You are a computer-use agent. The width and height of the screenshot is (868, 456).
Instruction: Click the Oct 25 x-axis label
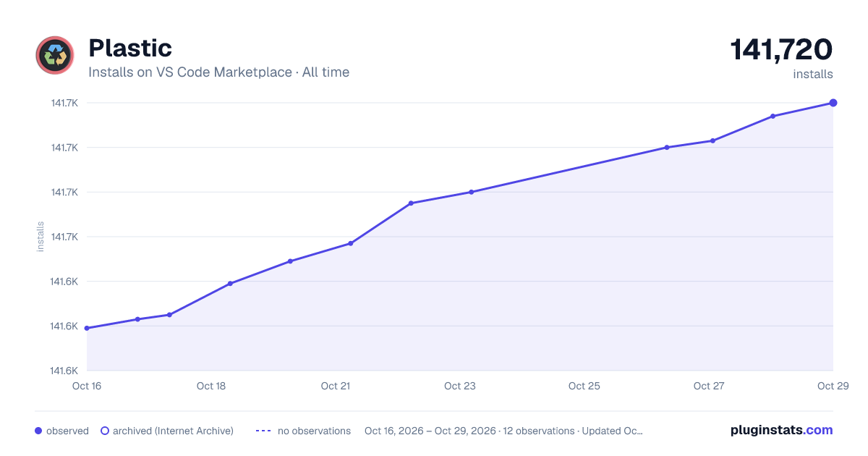584,386
